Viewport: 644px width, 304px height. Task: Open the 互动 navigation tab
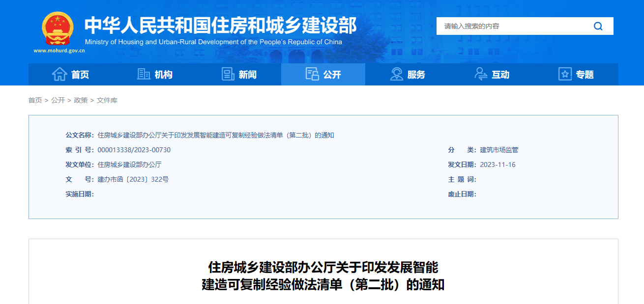pos(492,74)
